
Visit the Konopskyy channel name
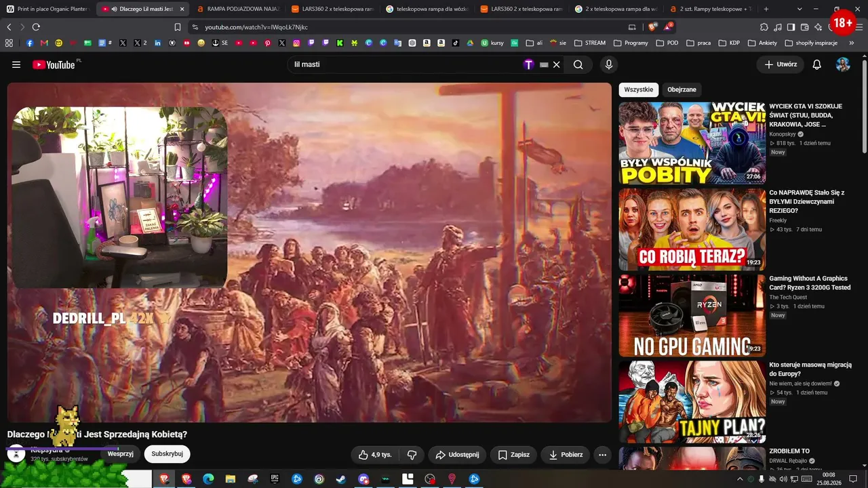(x=782, y=134)
